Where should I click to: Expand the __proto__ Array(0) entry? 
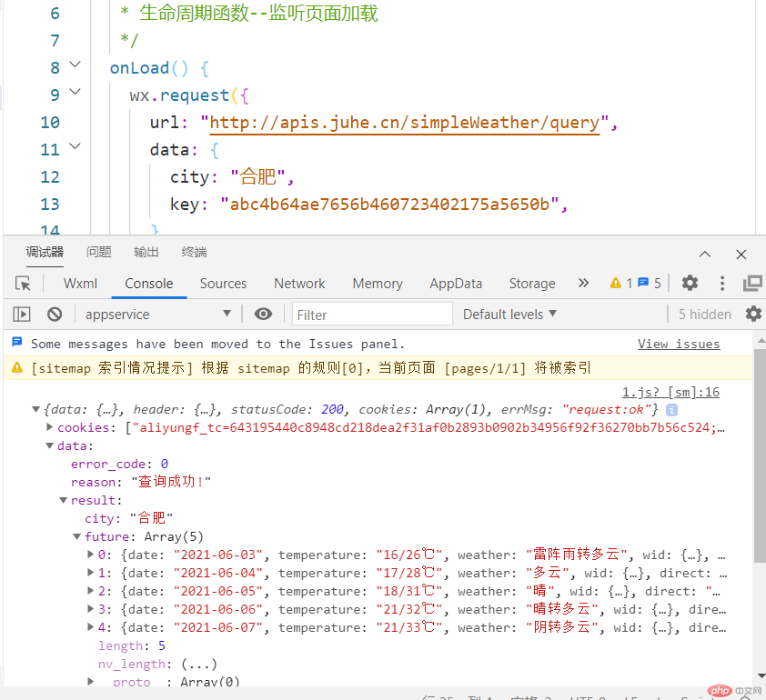pos(90,681)
